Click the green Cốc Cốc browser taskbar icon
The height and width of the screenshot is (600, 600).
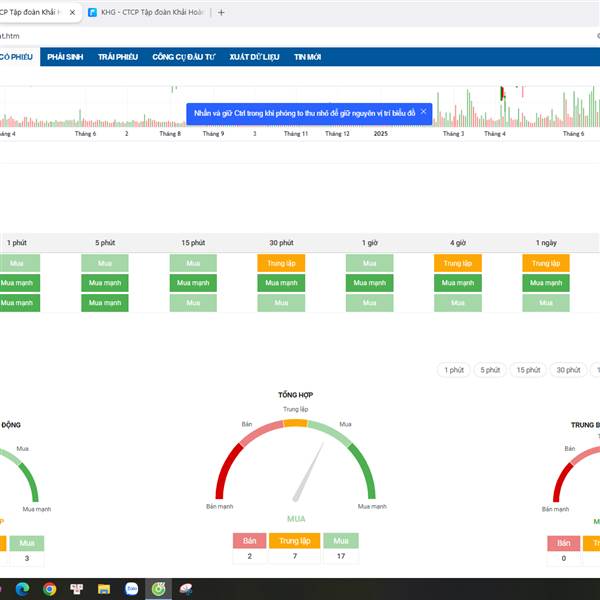pyautogui.click(x=157, y=589)
